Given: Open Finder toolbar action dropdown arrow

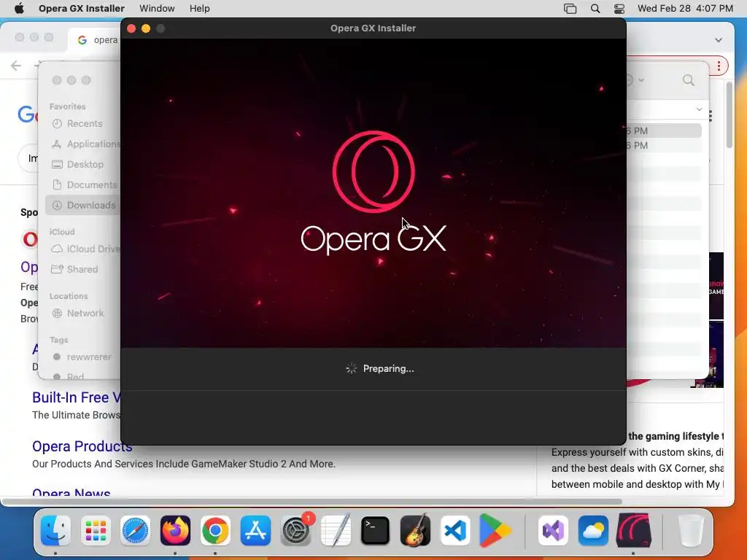Looking at the screenshot, I should pyautogui.click(x=641, y=80).
